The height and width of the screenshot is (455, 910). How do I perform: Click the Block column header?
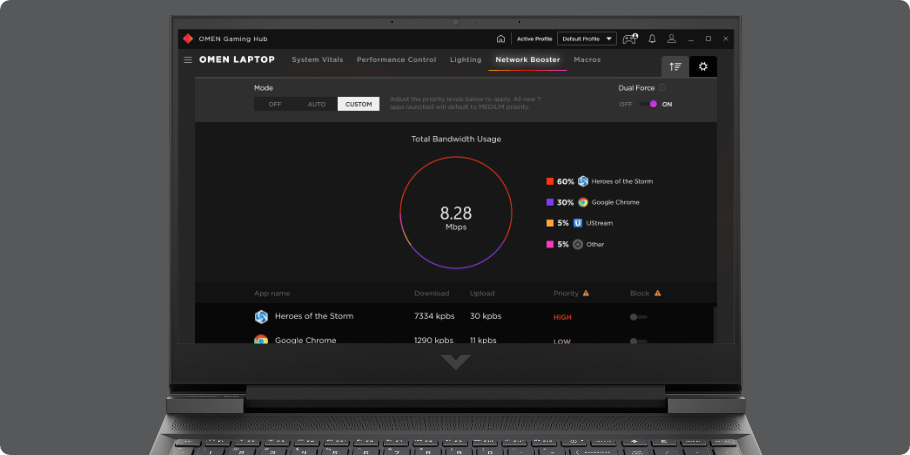(640, 293)
